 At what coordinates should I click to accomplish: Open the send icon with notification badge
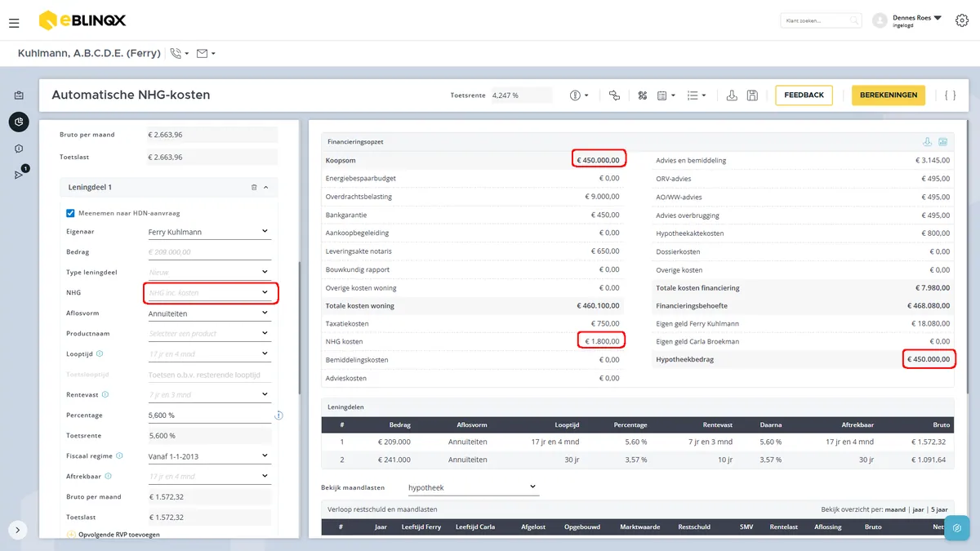click(x=19, y=174)
